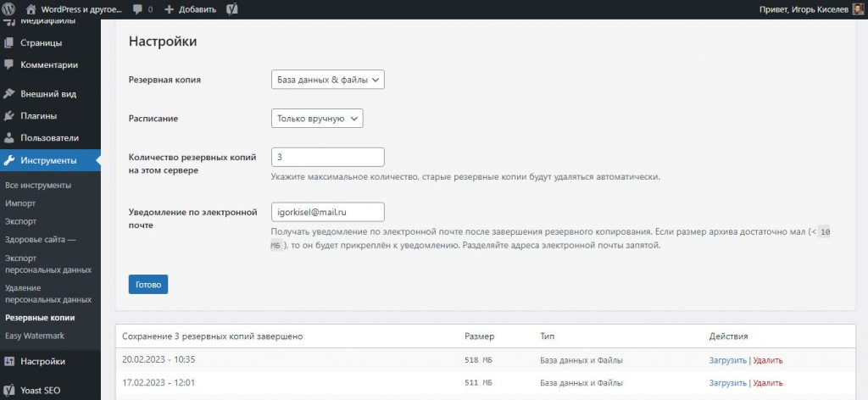Open the Добавить new content menu
Screen dimensions: 868x400
click(190, 9)
